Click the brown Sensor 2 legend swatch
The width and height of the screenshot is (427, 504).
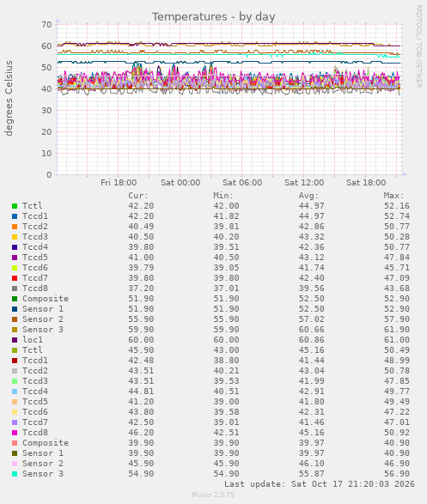pos(15,319)
